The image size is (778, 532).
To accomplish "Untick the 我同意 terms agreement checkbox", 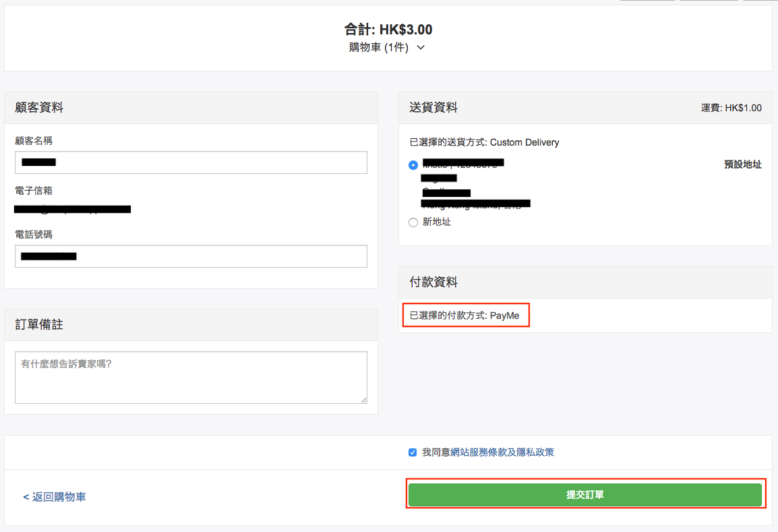I will [x=413, y=452].
